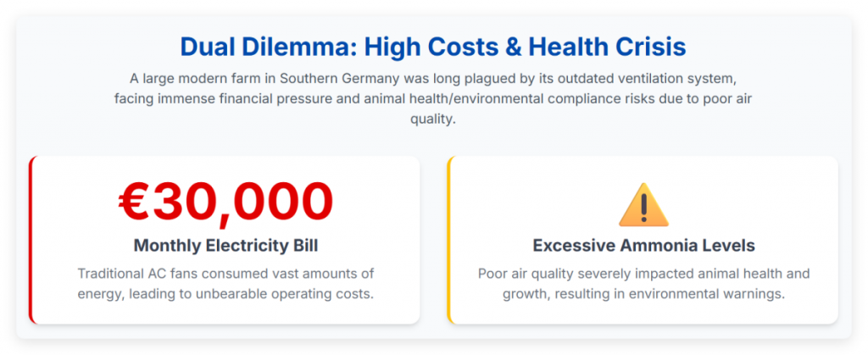This screenshot has height=355, width=868.
Task: Click the yellow accent bar on ammonia card
Action: [x=450, y=240]
